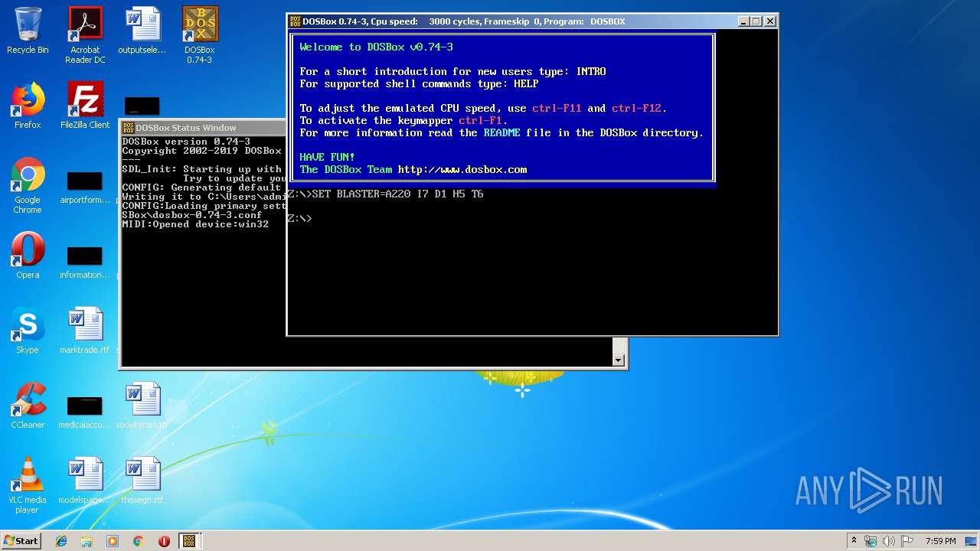This screenshot has height=551, width=980.
Task: Close the DOSBox main window
Action: pyautogui.click(x=770, y=21)
